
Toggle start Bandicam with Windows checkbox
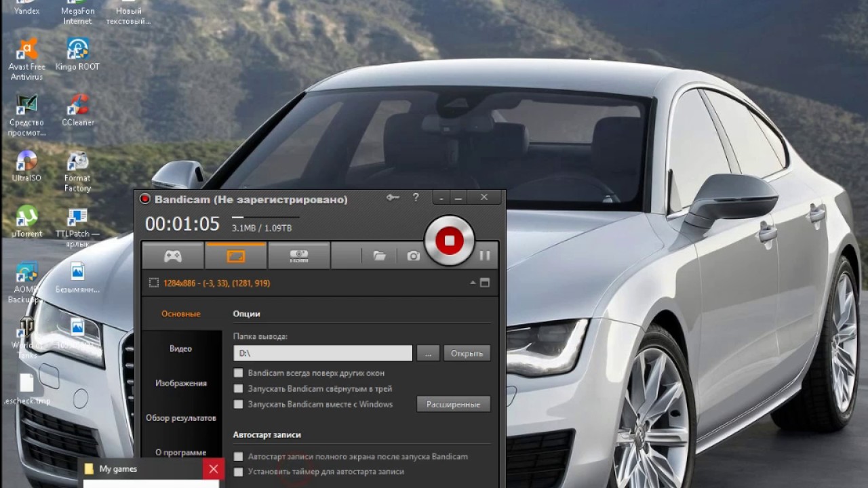click(x=238, y=404)
